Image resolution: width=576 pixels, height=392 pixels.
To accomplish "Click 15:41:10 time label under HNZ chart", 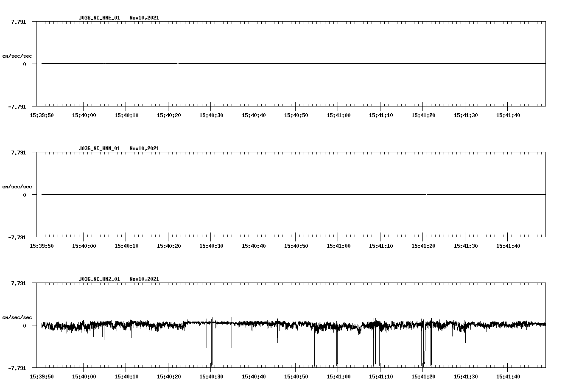I will click(381, 377).
